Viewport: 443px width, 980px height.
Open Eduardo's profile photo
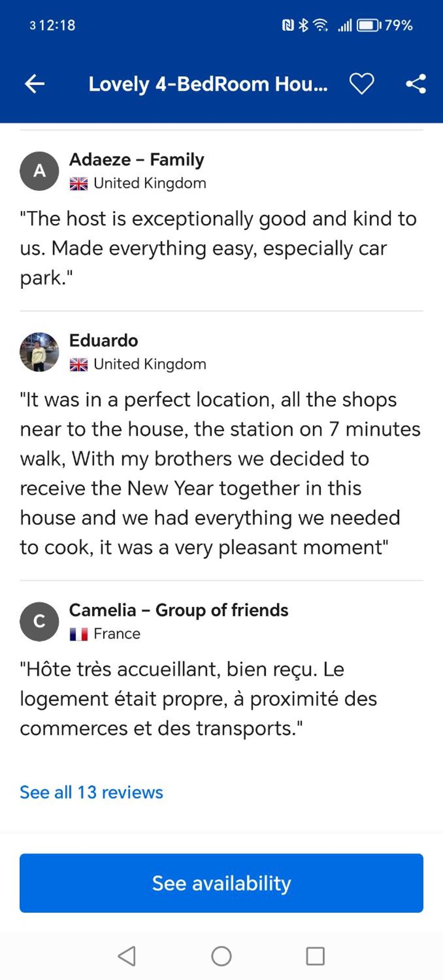click(x=39, y=352)
